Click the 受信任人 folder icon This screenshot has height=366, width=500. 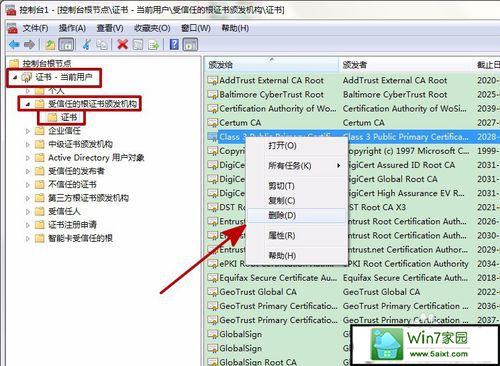40,211
